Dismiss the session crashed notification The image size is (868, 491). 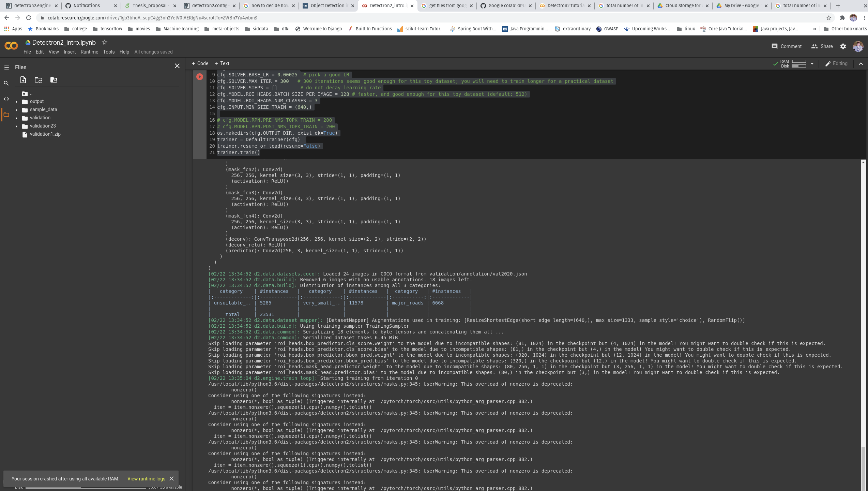pyautogui.click(x=172, y=479)
